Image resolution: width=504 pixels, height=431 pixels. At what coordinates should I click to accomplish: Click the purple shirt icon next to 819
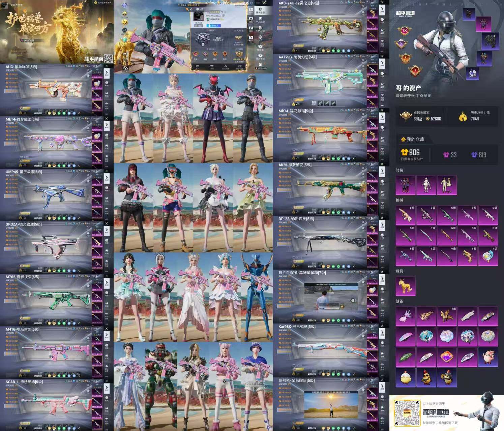[x=474, y=155]
